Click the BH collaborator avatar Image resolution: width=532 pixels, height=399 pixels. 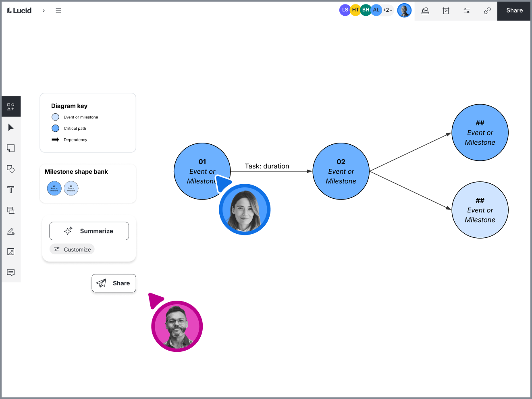366,10
